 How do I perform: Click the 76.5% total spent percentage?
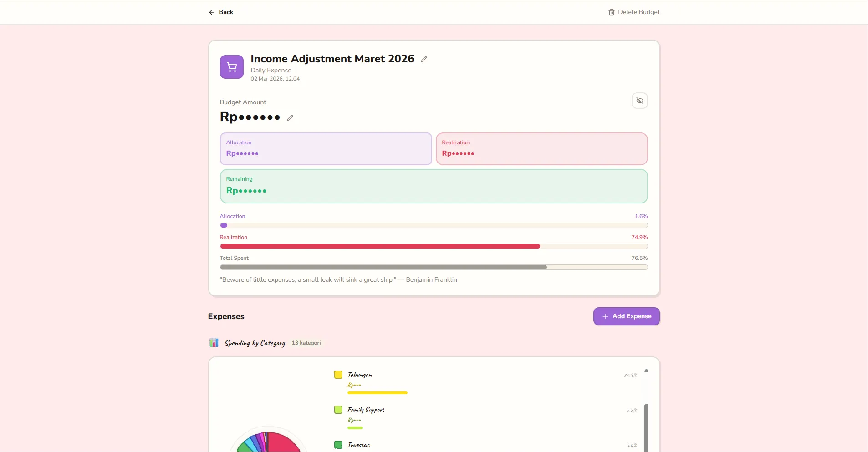639,258
